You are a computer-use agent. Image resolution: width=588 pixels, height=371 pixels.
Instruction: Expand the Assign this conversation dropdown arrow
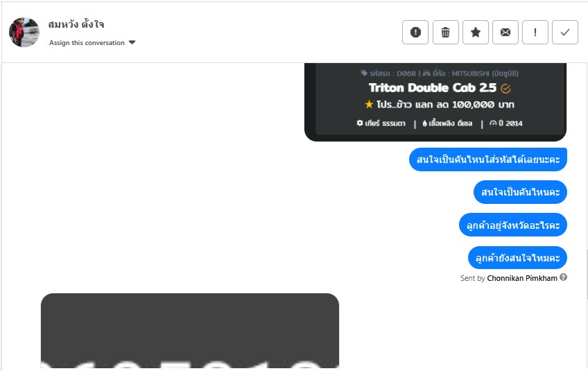point(132,42)
